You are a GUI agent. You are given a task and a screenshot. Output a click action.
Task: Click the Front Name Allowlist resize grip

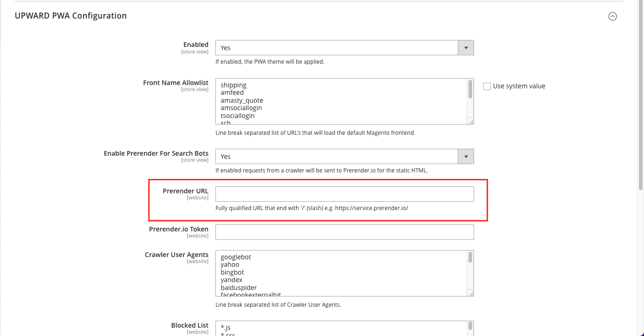point(471,121)
